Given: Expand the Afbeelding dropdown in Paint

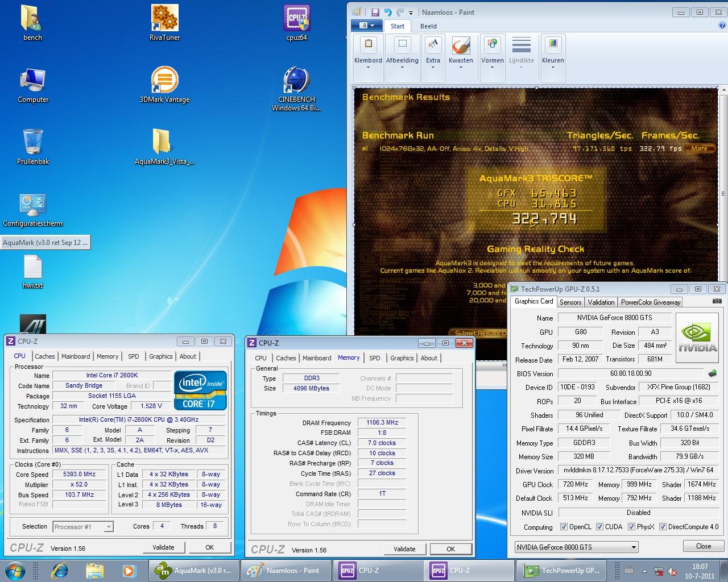Looking at the screenshot, I should click(x=402, y=67).
